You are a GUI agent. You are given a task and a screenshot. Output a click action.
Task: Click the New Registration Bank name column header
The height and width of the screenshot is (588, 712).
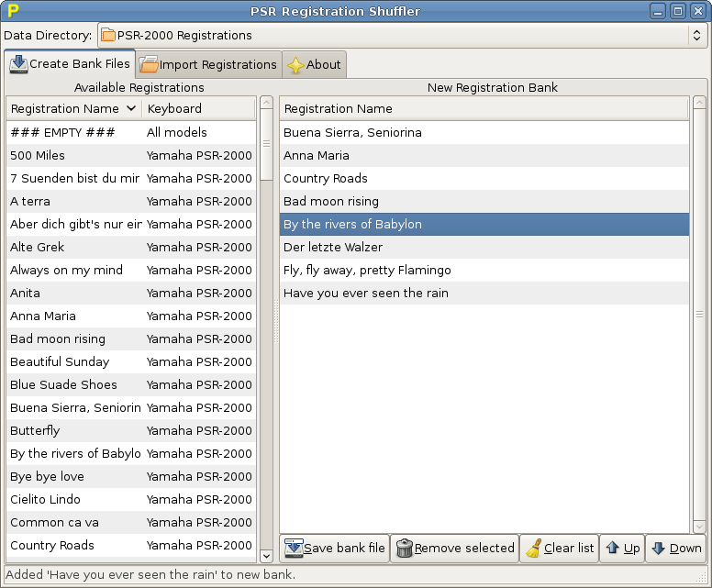[484, 109]
